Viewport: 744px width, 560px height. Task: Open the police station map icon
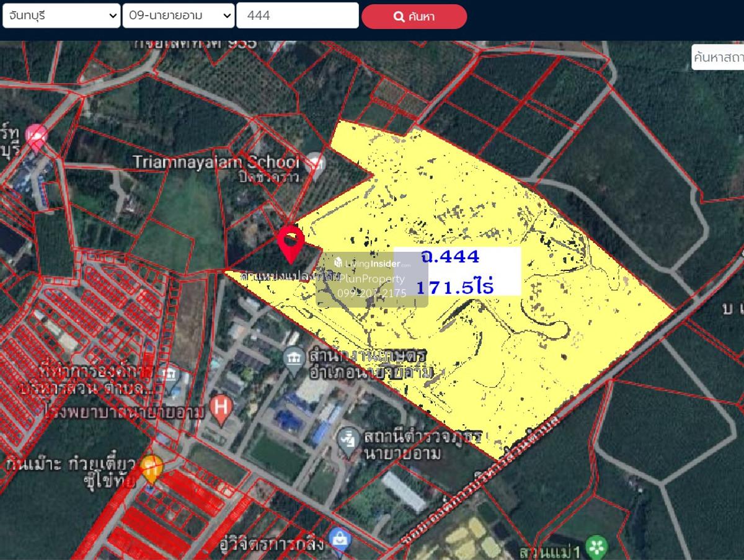[x=349, y=438]
